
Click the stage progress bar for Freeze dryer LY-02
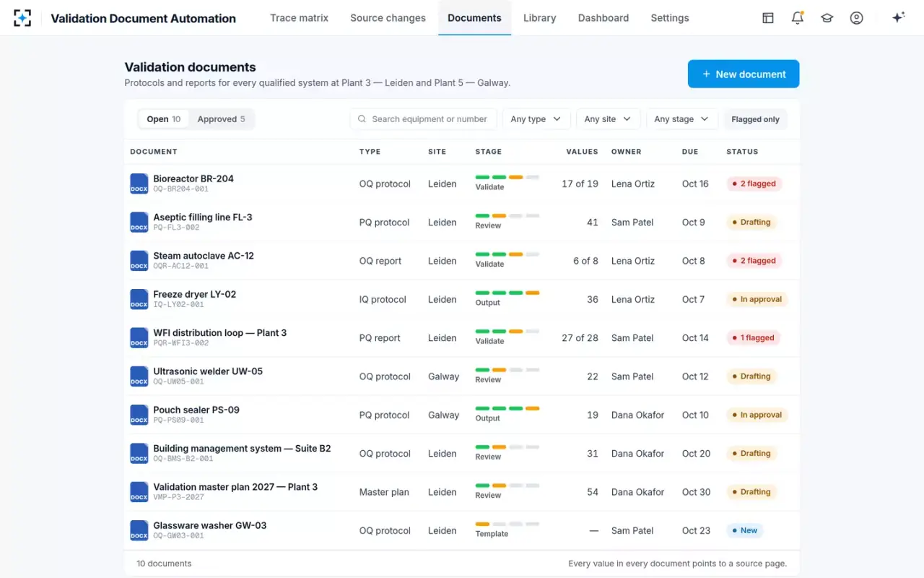tap(507, 293)
